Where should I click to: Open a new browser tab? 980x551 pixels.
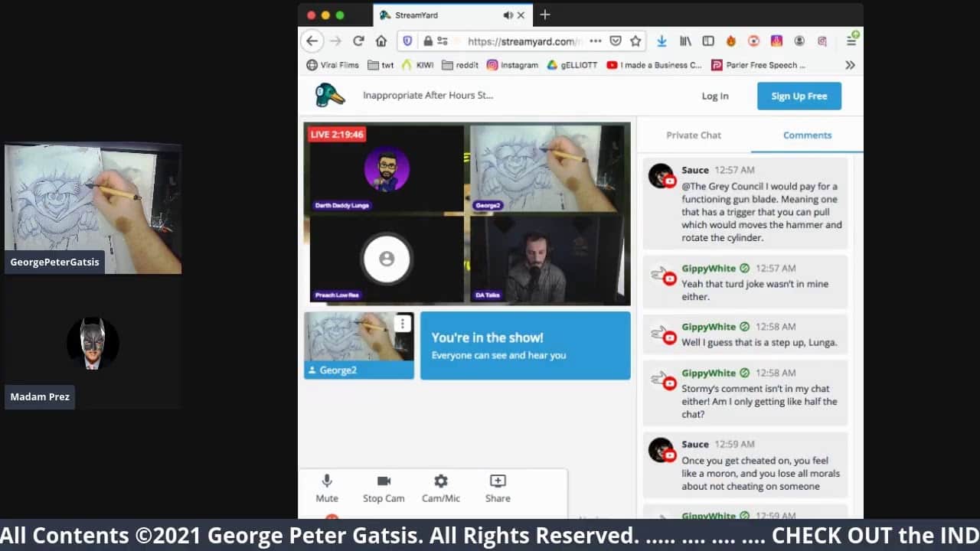(x=545, y=15)
